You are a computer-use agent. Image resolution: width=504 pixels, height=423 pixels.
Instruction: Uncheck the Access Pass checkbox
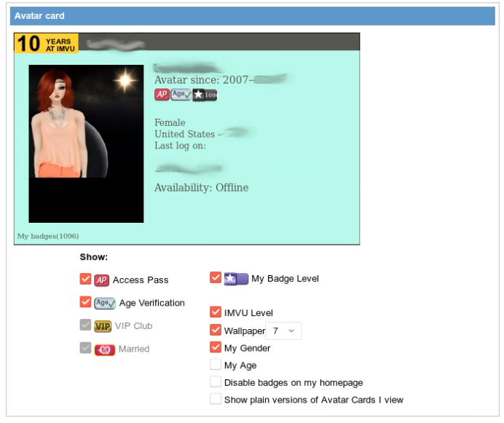85,279
